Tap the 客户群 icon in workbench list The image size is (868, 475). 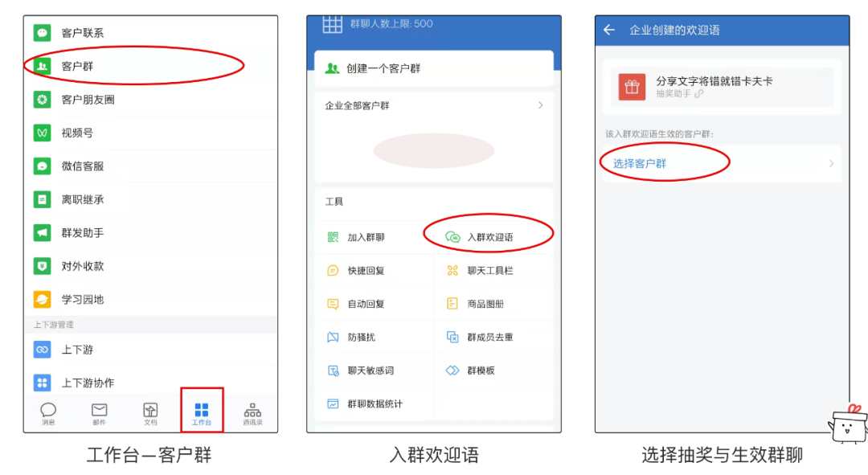coord(42,66)
